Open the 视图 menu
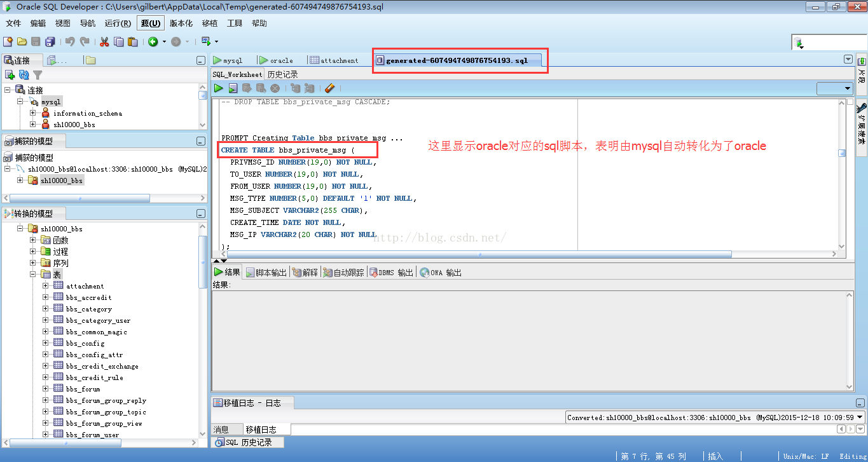Screen dimensions: 868x462 coord(63,23)
